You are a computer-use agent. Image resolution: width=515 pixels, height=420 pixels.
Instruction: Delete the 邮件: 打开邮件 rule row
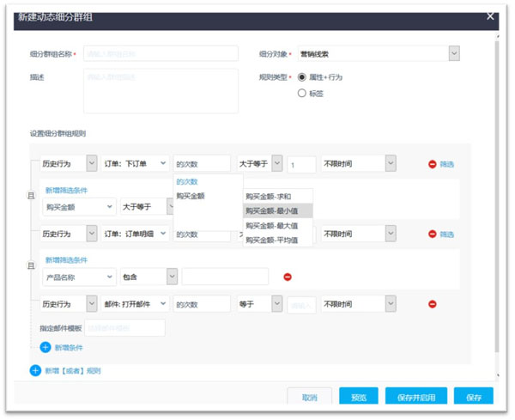pos(432,304)
